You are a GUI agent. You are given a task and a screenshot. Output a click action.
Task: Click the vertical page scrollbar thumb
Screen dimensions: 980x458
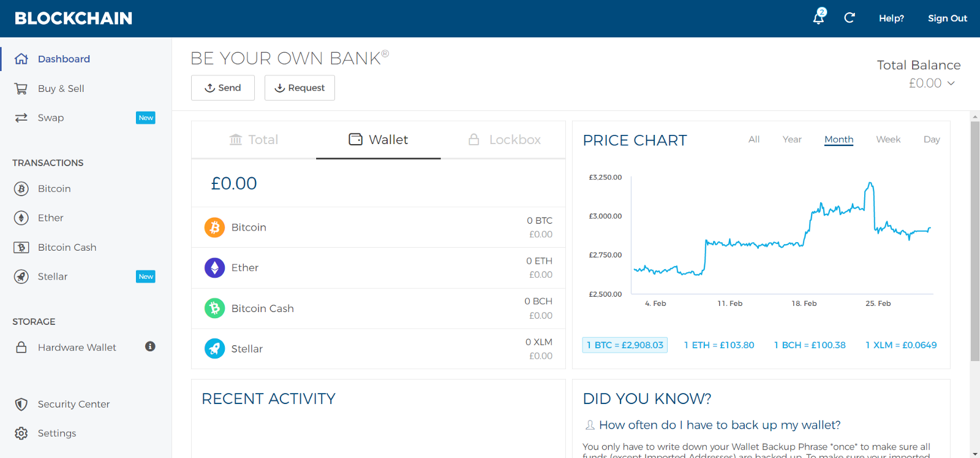coord(975,241)
